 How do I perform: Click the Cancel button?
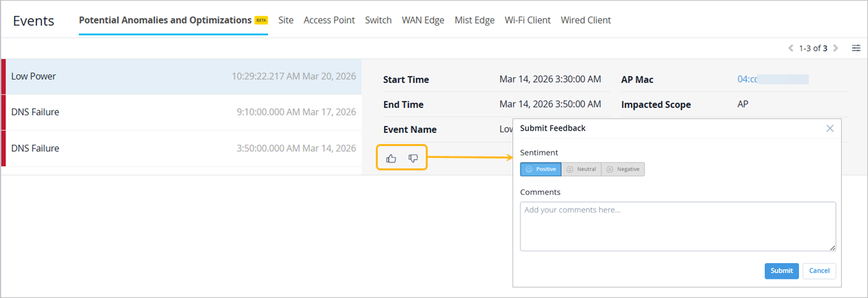pyautogui.click(x=819, y=271)
